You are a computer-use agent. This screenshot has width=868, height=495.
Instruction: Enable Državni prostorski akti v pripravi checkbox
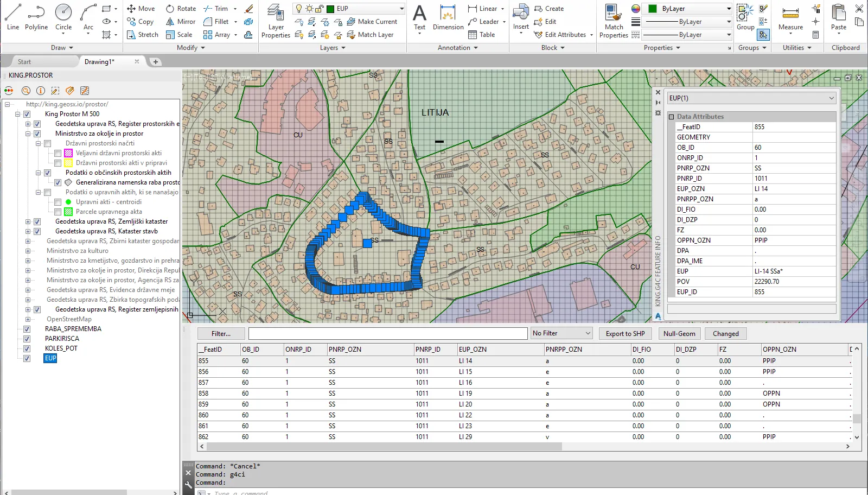[58, 163]
